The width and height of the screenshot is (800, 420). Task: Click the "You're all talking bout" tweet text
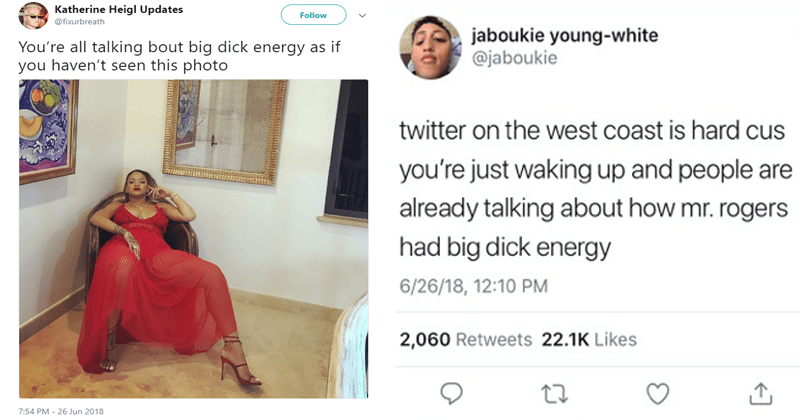179,56
